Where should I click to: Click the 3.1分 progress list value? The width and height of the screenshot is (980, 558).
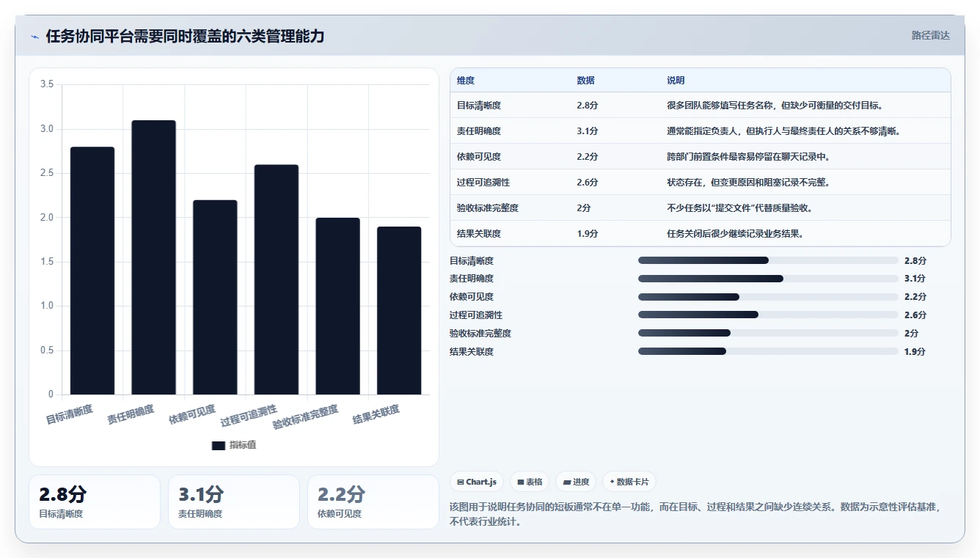click(915, 279)
